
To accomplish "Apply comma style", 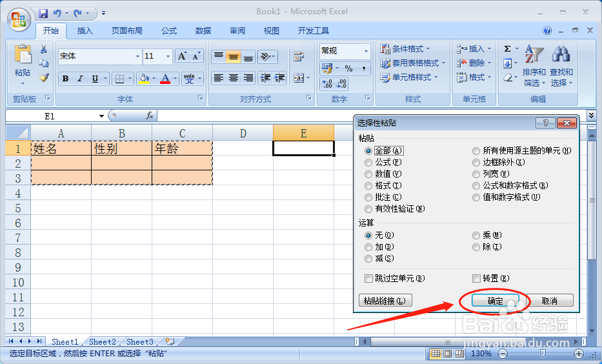I will 363,68.
